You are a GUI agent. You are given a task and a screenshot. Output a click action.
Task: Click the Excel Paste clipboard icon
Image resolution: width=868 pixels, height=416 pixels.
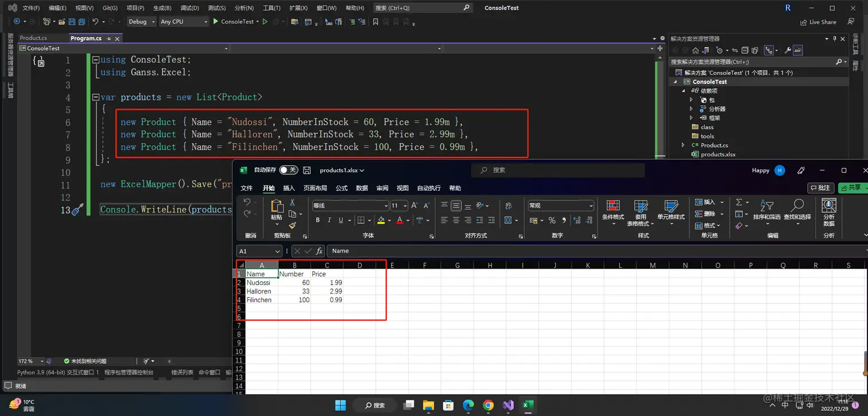[x=277, y=206]
